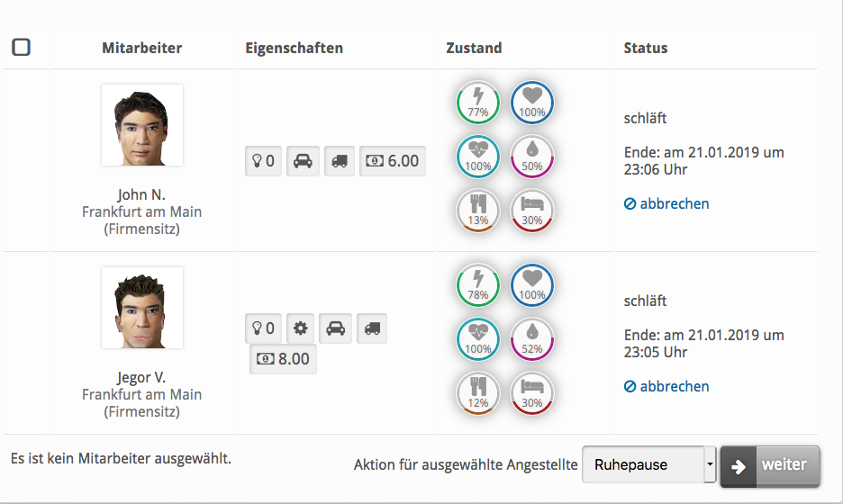Click John N.'s lightbulb property icon

point(262,161)
